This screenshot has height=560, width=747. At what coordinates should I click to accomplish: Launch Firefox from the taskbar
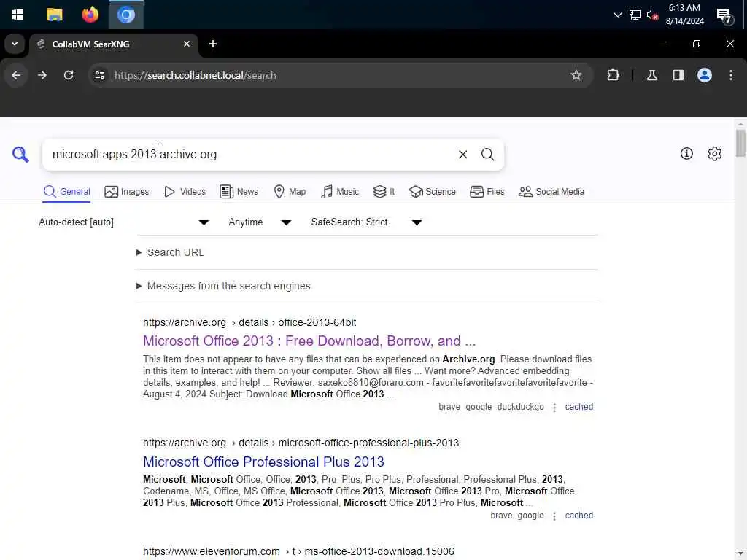(90, 15)
